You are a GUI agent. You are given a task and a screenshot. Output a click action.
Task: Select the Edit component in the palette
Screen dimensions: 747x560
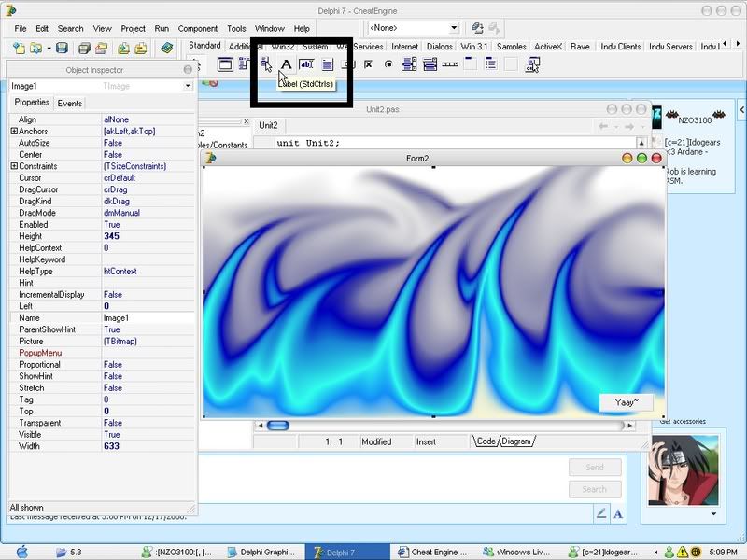point(306,64)
